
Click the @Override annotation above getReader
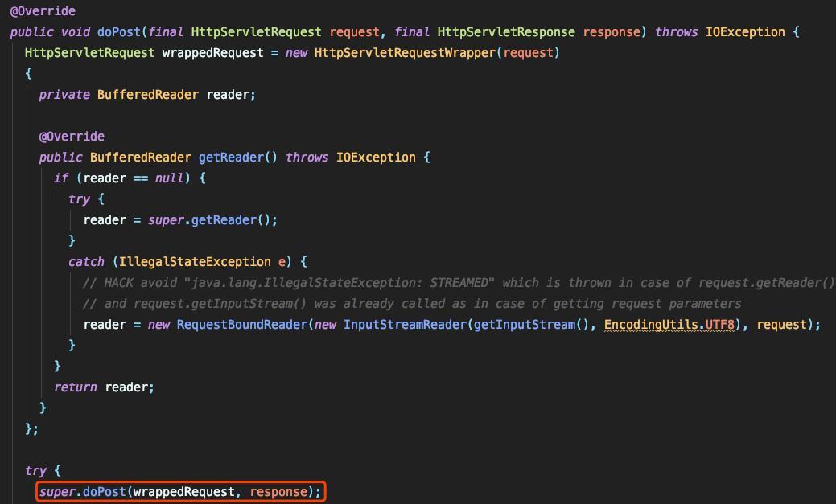point(72,137)
